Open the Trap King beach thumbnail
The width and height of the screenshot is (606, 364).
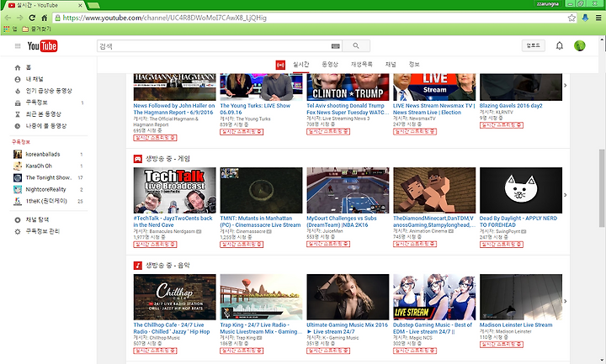point(261,297)
